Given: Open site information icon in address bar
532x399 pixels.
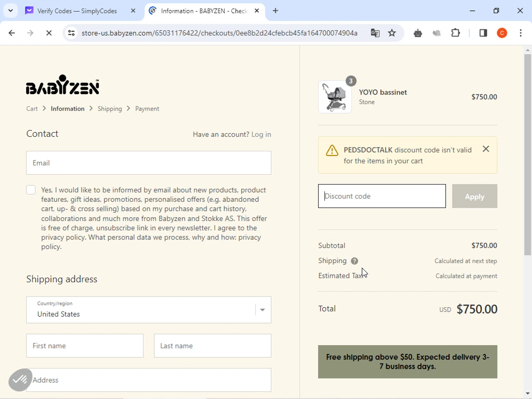Looking at the screenshot, I should (x=71, y=33).
